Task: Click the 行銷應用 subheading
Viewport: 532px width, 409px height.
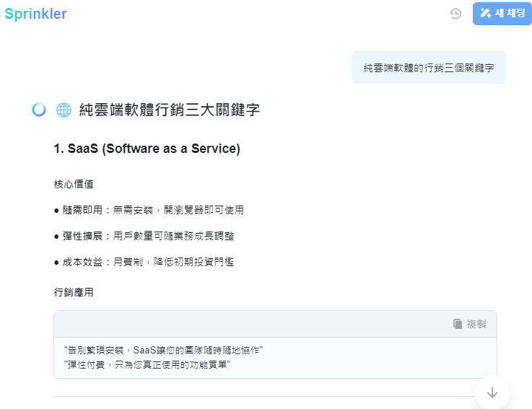Action: pos(74,292)
